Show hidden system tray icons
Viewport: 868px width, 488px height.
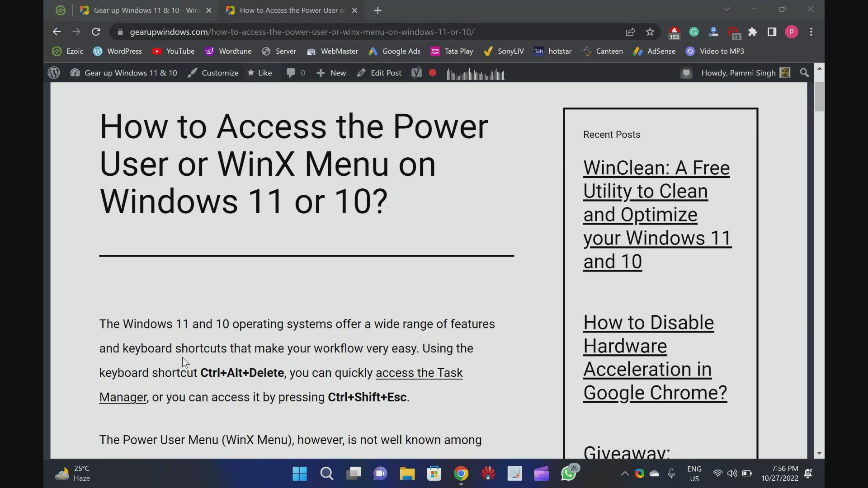[625, 474]
